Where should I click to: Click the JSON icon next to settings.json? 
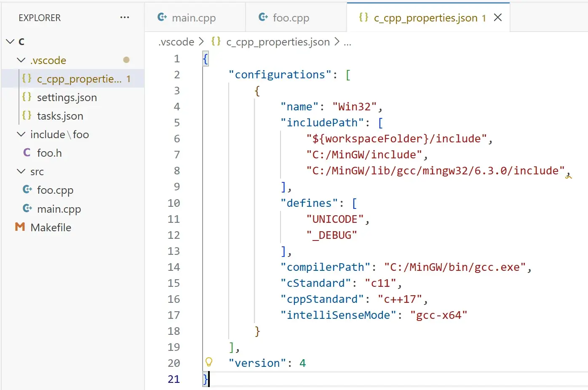click(x=27, y=97)
